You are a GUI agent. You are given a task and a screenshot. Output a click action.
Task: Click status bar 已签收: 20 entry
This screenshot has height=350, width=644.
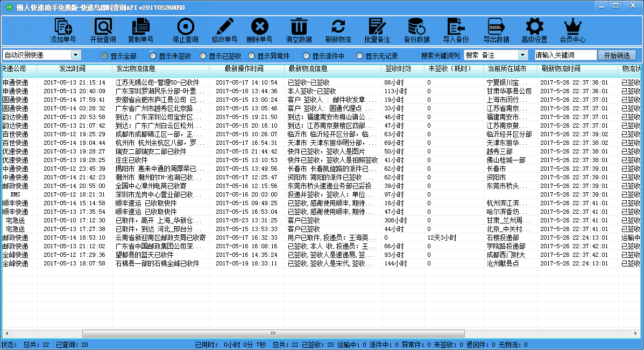click(x=318, y=345)
